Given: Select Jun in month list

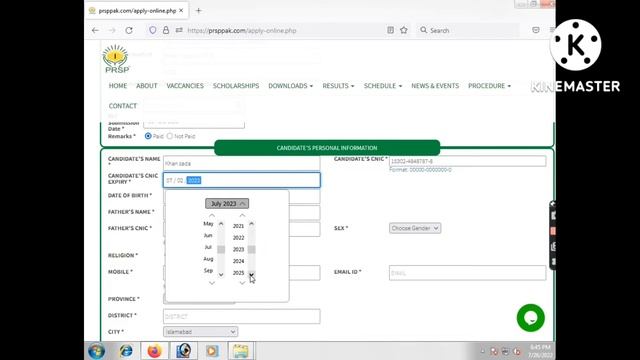Looking at the screenshot, I should [208, 236].
